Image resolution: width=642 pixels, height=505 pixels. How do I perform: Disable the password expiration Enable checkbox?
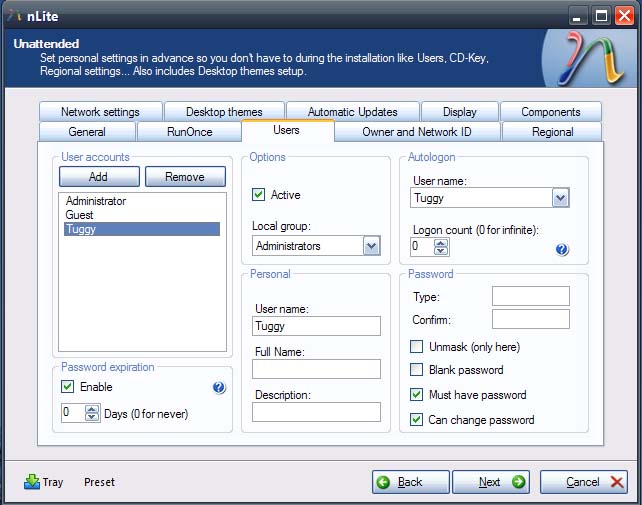tap(68, 387)
